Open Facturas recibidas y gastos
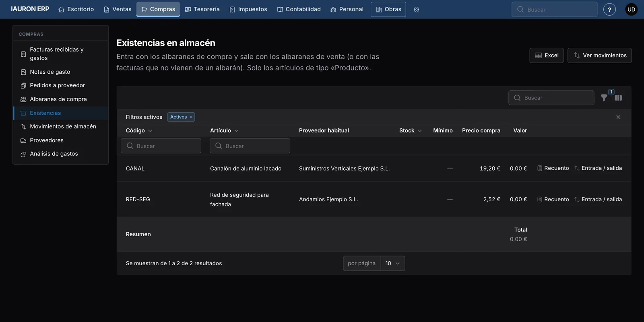644x322 pixels. pos(61,54)
